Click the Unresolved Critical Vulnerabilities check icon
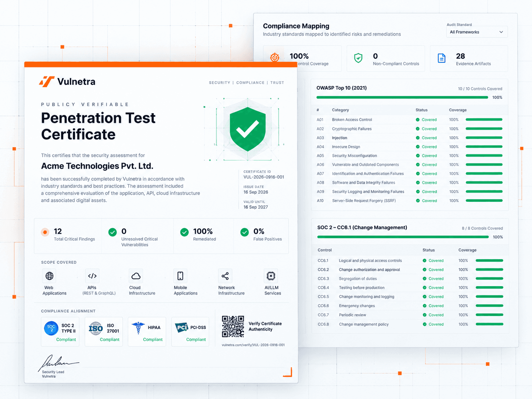 113,232
